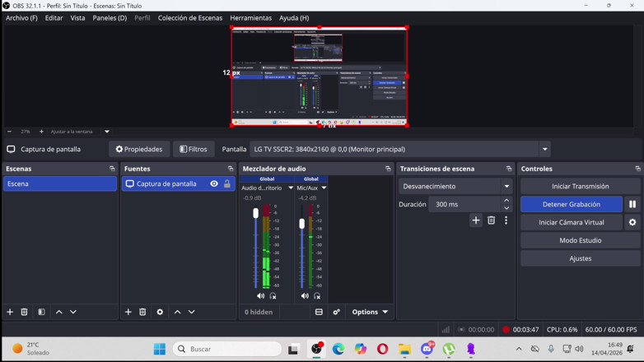This screenshot has height=362, width=644.
Task: Toggle lock on Captura de pantalla source
Action: pyautogui.click(x=227, y=183)
